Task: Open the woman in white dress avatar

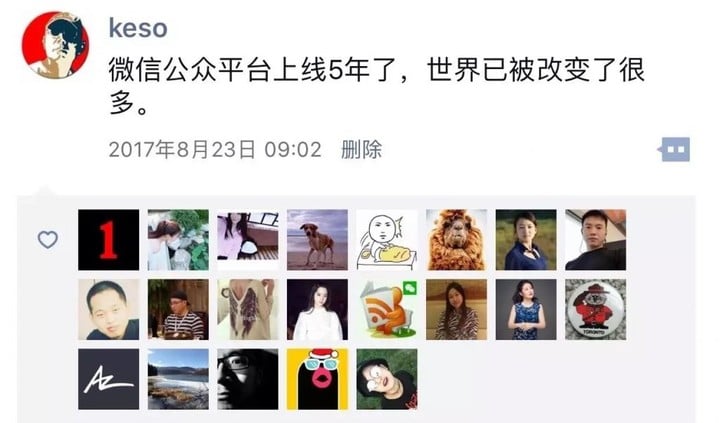Action: point(317,310)
